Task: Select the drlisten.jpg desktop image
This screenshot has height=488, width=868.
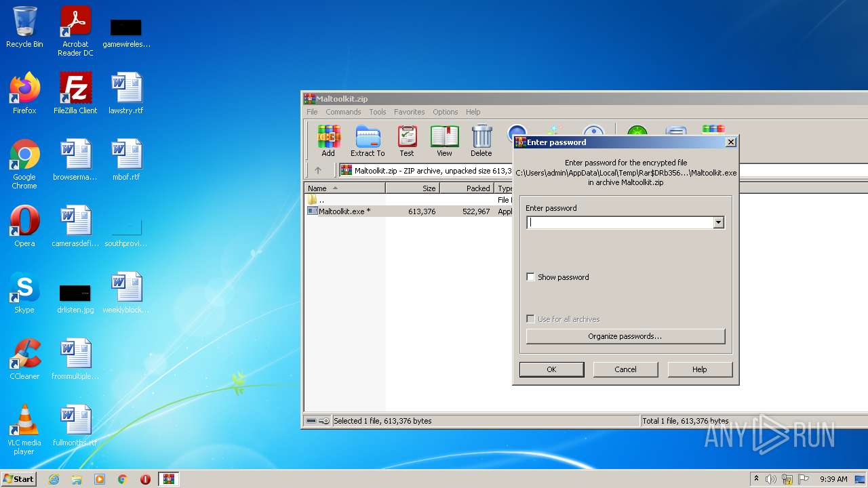Action: (x=75, y=298)
